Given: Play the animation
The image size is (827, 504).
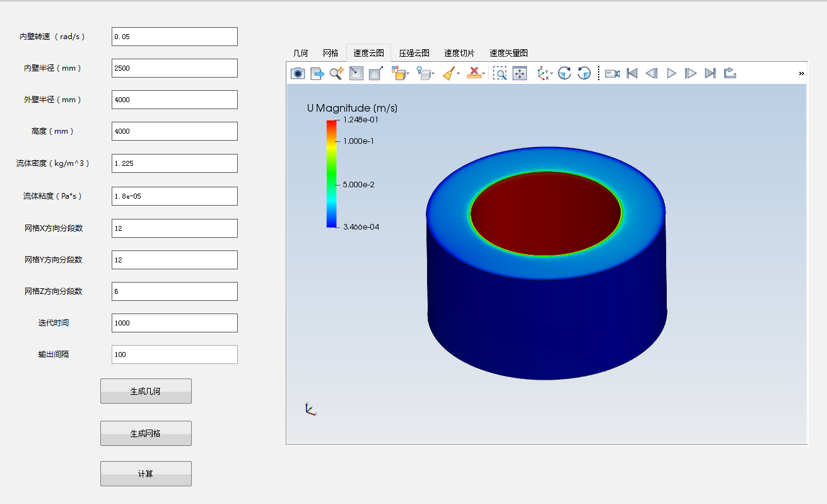Looking at the screenshot, I should (x=671, y=74).
